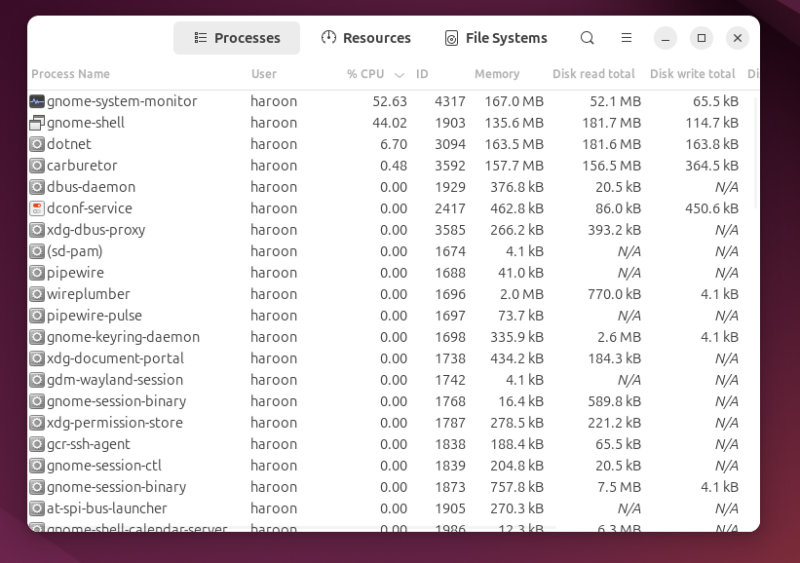Click the at-spi-bus-launcher gear icon

pyautogui.click(x=37, y=508)
